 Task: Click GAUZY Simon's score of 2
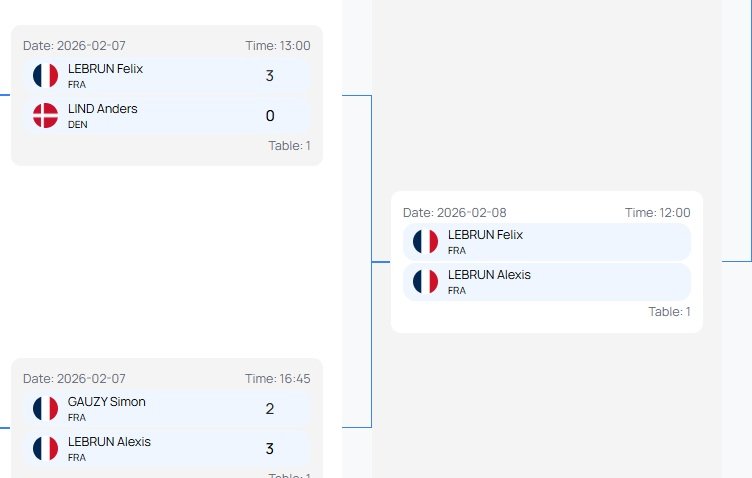tap(270, 409)
